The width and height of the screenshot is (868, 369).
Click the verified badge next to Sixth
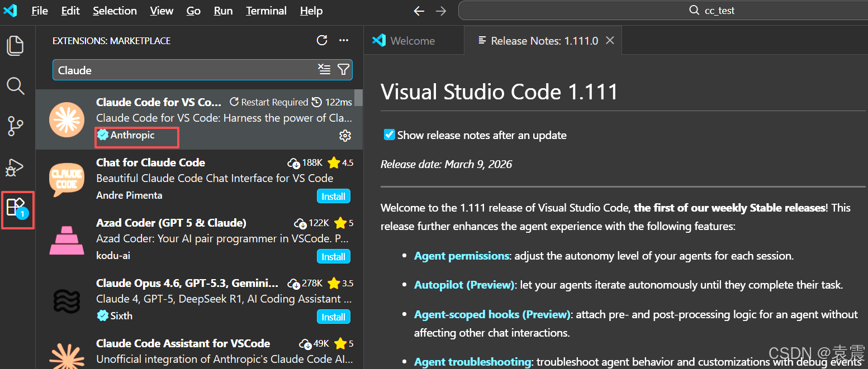[x=102, y=315]
